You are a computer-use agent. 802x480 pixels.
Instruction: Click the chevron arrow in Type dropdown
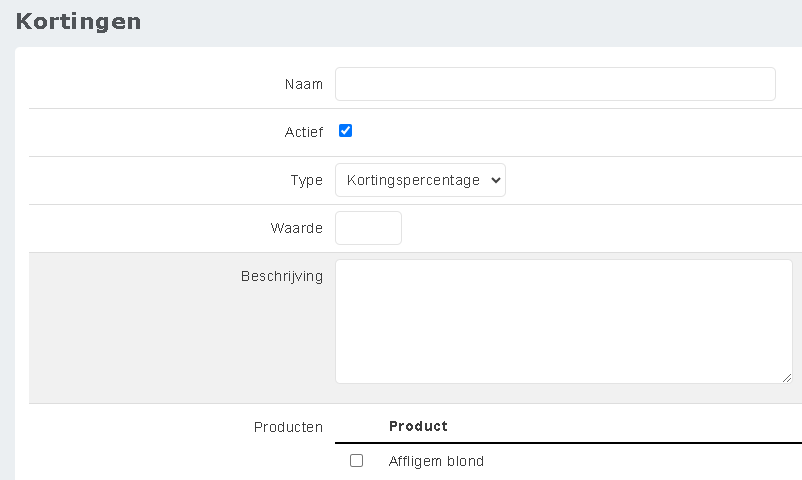point(495,180)
